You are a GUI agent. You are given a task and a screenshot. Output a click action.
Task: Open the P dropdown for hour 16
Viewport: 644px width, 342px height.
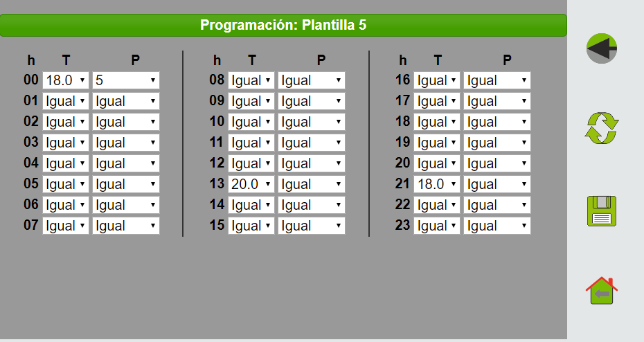(x=497, y=80)
